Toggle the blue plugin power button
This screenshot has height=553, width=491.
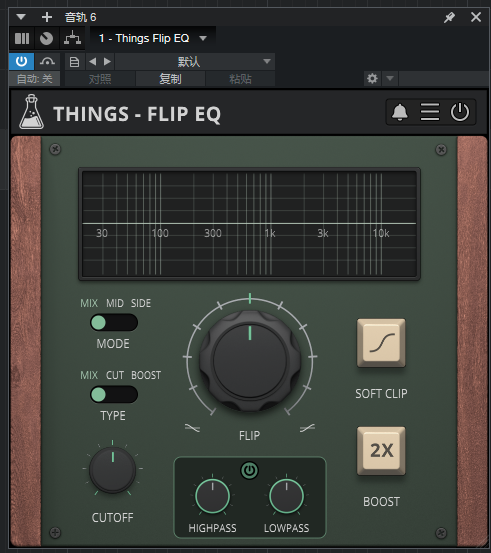click(x=21, y=61)
